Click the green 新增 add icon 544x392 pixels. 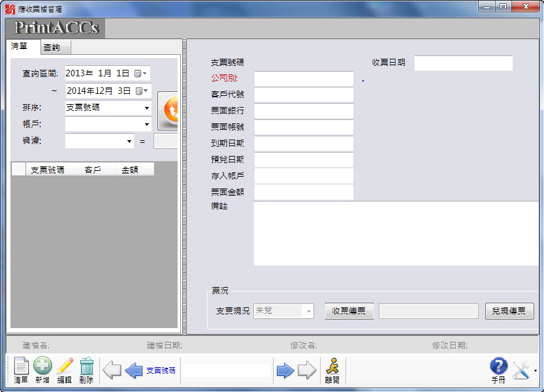pyautogui.click(x=42, y=369)
